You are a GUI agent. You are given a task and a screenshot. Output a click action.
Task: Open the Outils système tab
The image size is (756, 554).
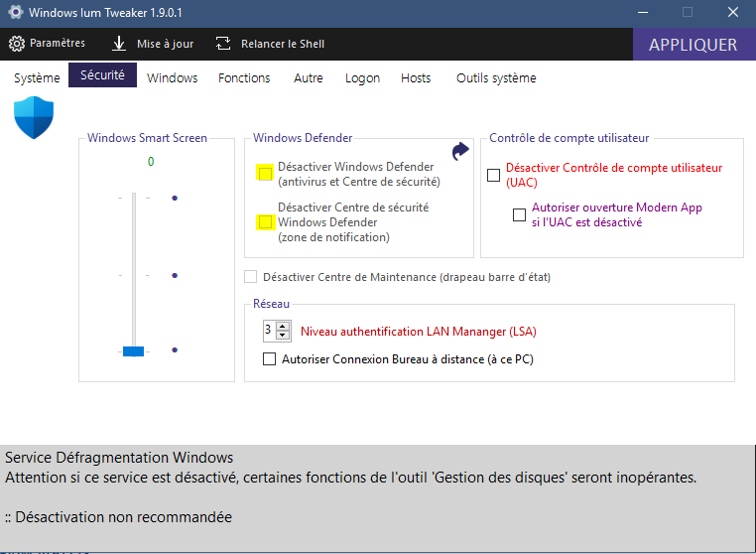pyautogui.click(x=496, y=78)
